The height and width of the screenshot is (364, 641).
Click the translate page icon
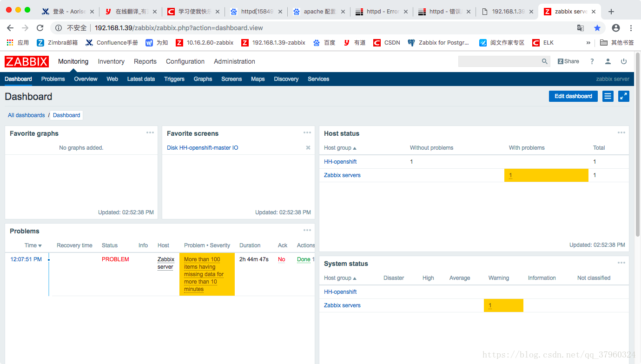tap(581, 28)
